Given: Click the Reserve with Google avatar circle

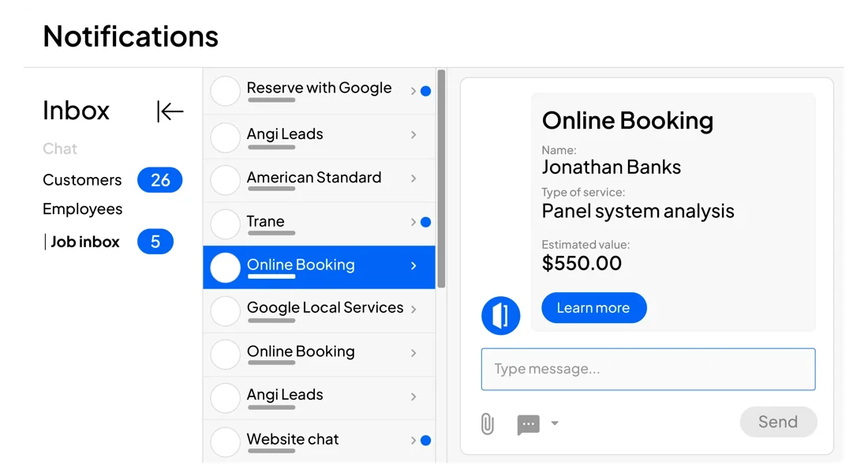Looking at the screenshot, I should (225, 91).
